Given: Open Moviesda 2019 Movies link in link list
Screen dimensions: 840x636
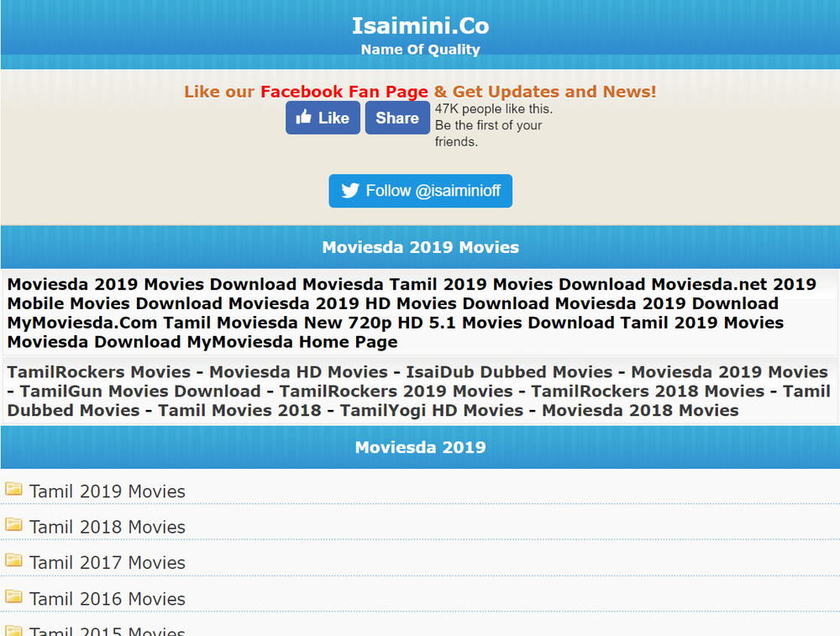Looking at the screenshot, I should tap(729, 372).
